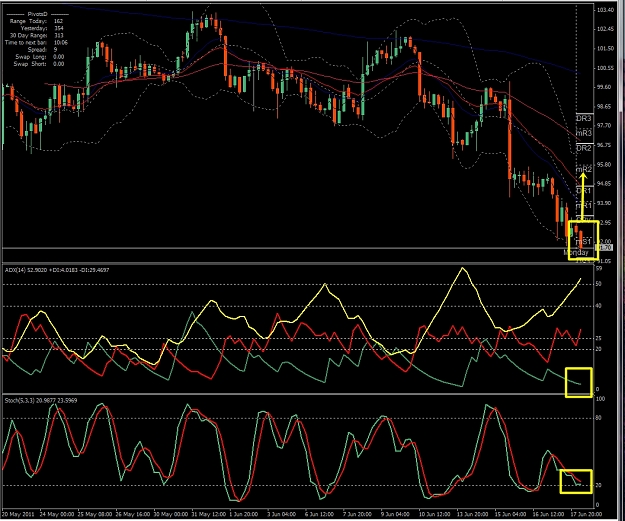The height and width of the screenshot is (521, 625).
Task: Click the 80 level on Stochastic scale
Action: point(598,418)
